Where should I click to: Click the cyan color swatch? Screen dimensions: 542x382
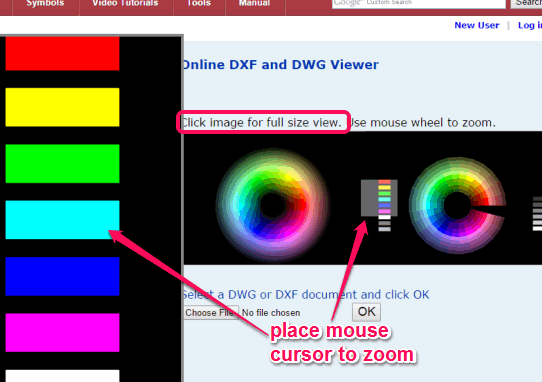point(63,220)
